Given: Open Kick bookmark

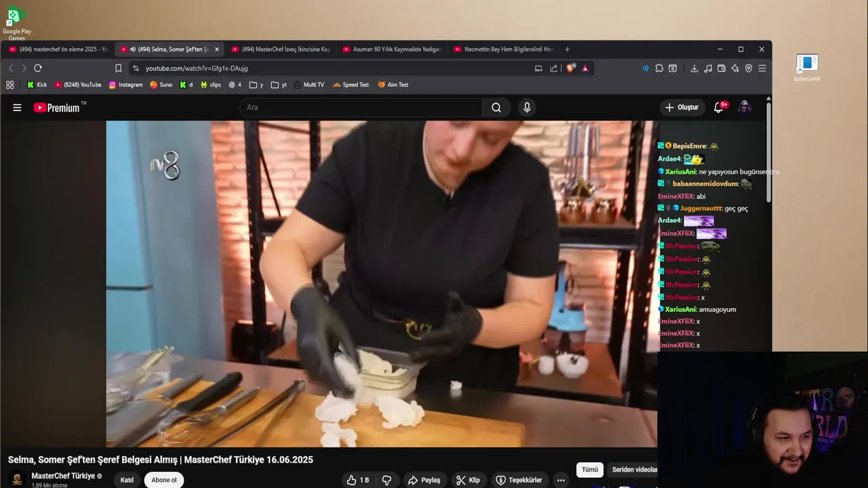Looking at the screenshot, I should click(37, 85).
